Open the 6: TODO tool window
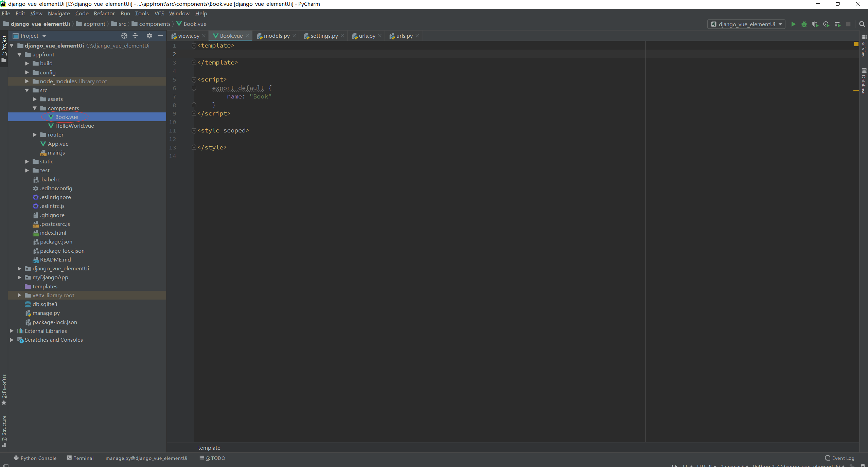Screen dimensions: 868x467 [x=213, y=458]
